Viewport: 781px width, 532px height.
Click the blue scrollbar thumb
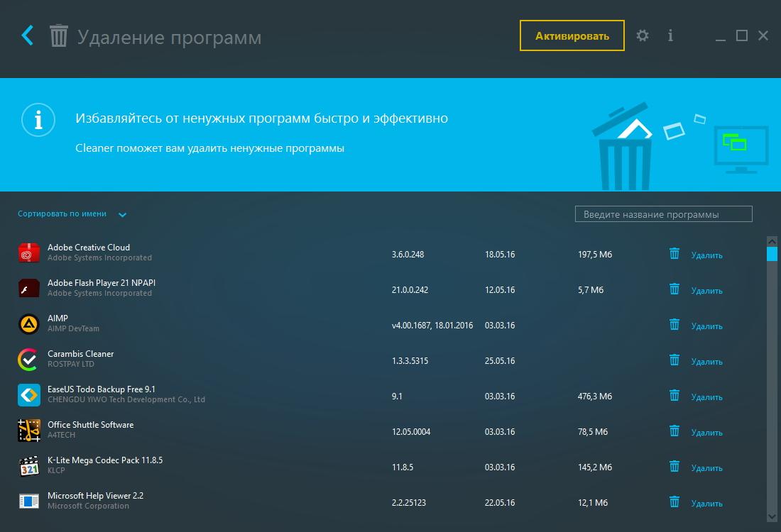(772, 254)
